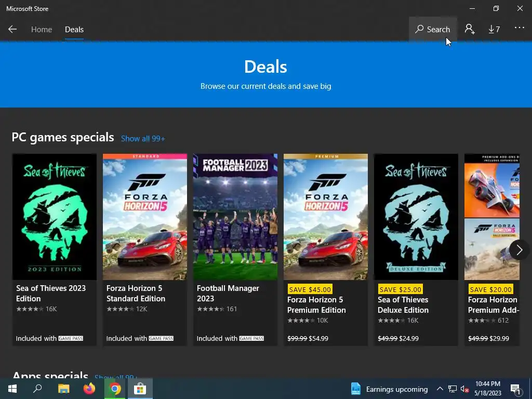This screenshot has height=399, width=532.
Task: Open the notification action center
Action: [515, 389]
